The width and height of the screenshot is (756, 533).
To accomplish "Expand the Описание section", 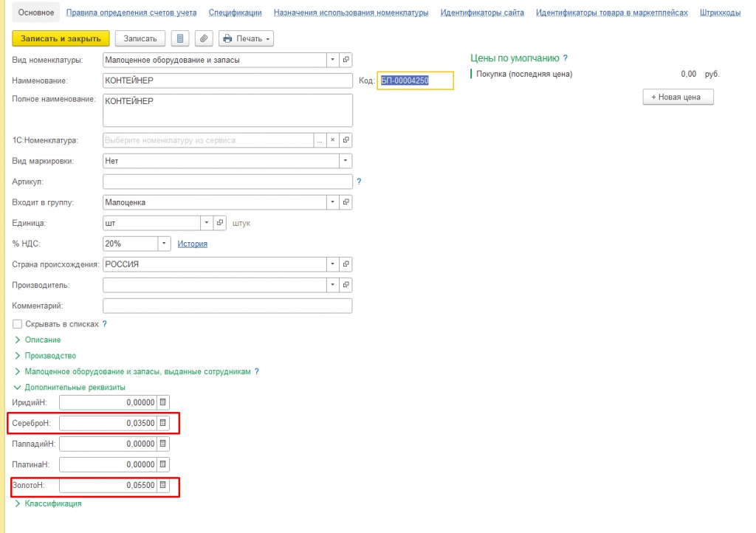I will click(42, 340).
